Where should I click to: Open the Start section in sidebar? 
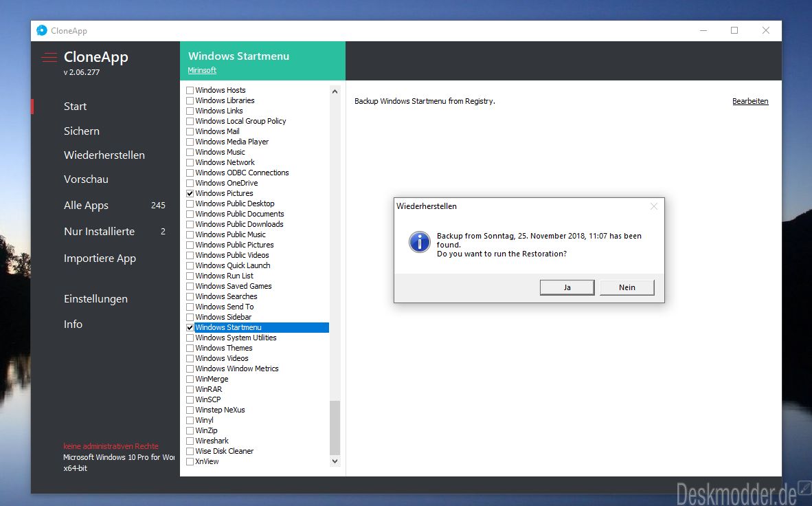coord(75,107)
